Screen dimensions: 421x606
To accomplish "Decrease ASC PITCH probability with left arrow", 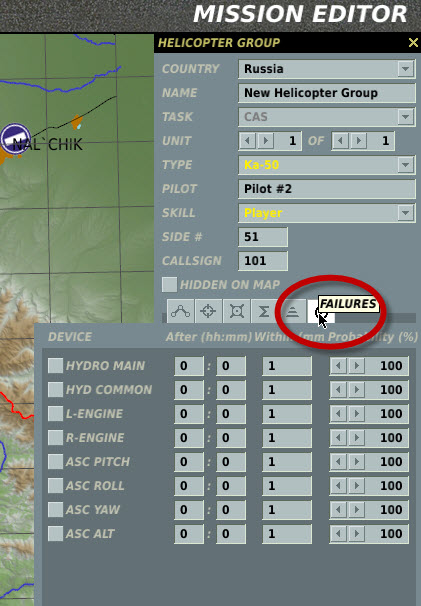I will click(339, 461).
